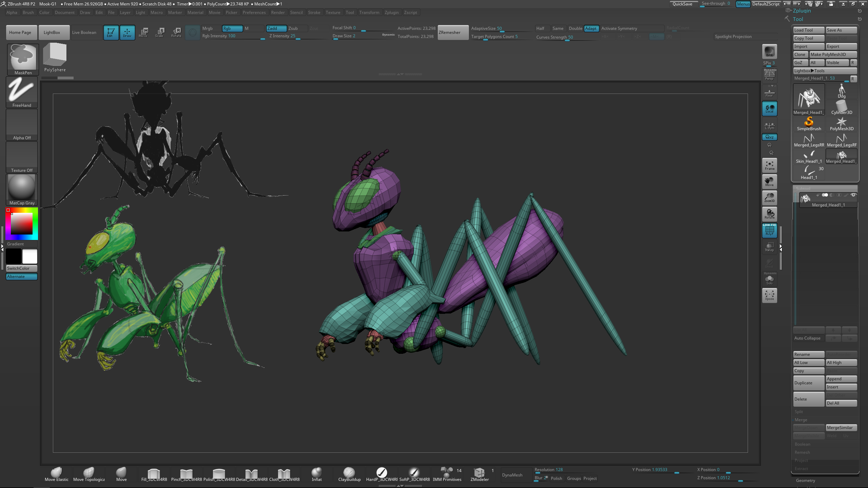The image size is (868, 488).
Task: Toggle Merged_Head1_1 subtool visibility eye
Action: pyautogui.click(x=853, y=195)
